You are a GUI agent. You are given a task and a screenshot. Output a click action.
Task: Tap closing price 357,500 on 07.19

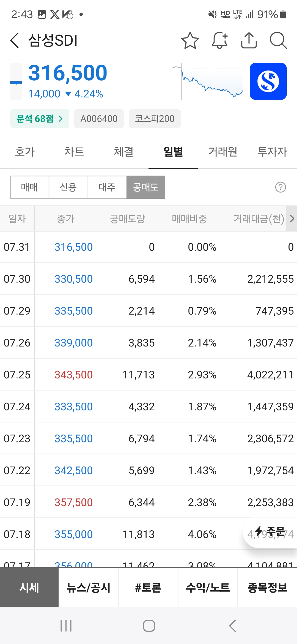click(74, 502)
